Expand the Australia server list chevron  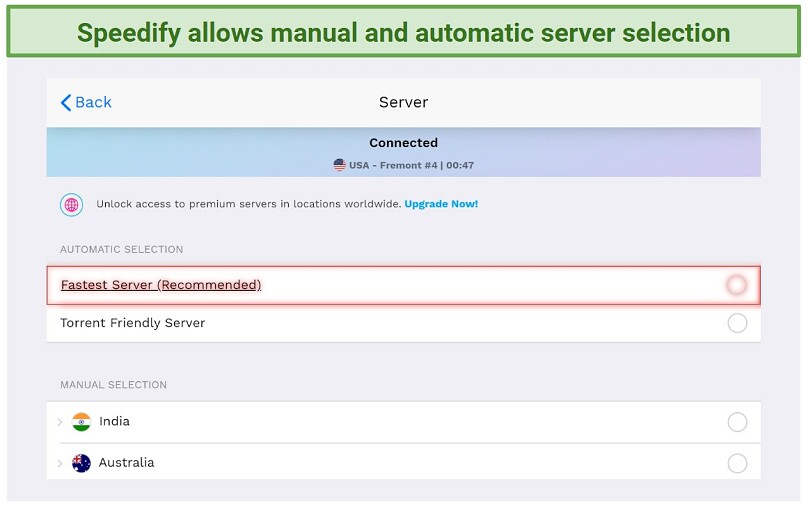pyautogui.click(x=60, y=463)
